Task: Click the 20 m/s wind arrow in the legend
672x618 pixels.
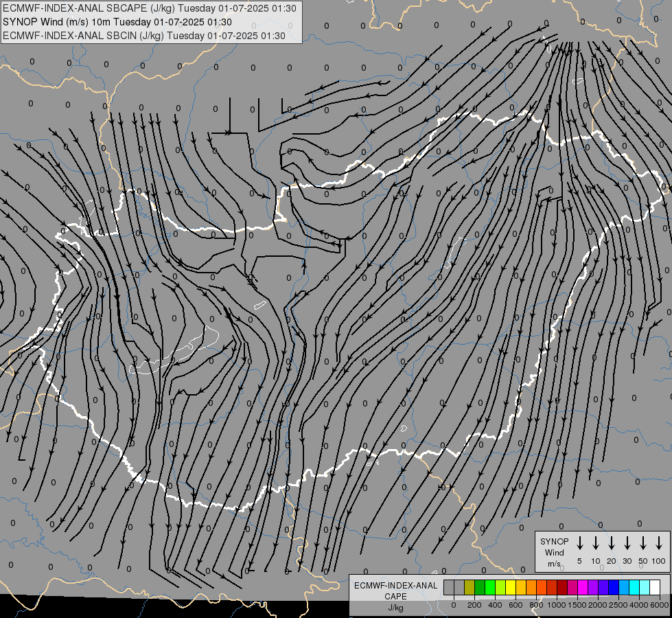Action: tap(611, 543)
